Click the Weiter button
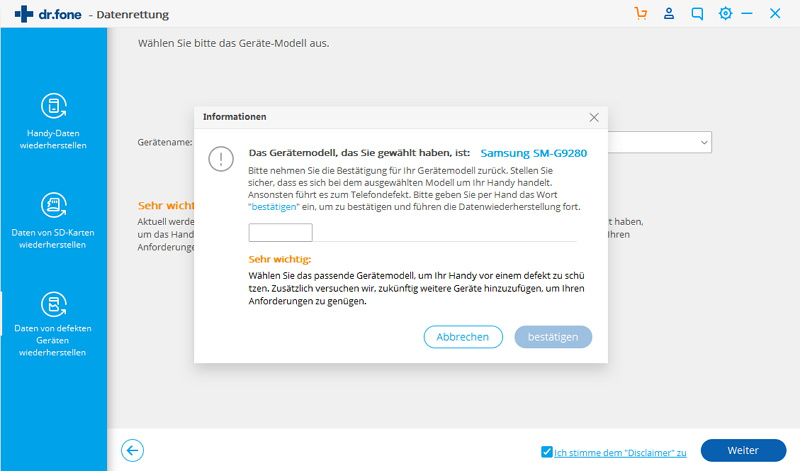 click(x=743, y=450)
